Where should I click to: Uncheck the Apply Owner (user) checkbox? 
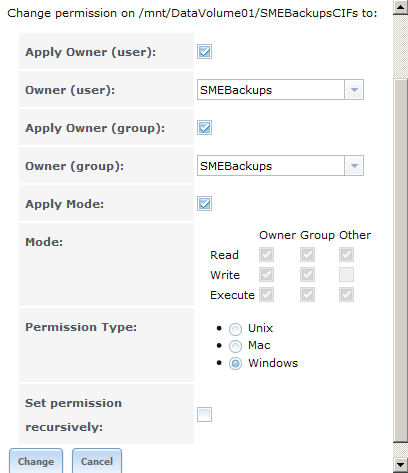click(x=204, y=52)
